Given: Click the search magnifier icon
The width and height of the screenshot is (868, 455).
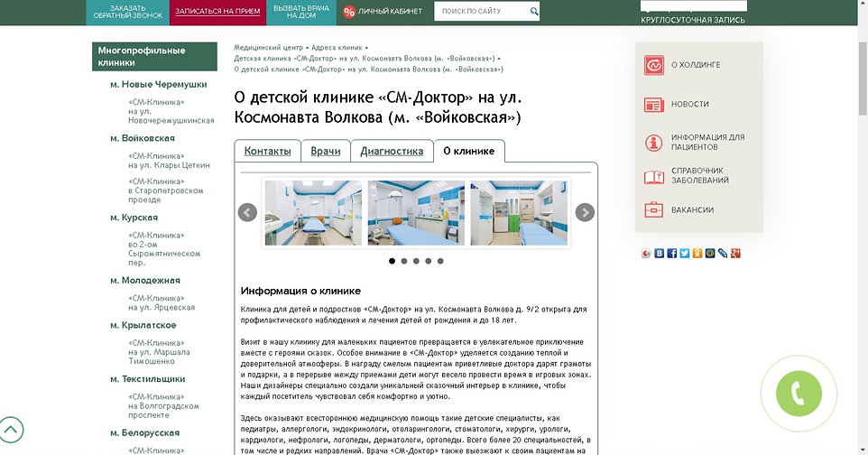Looking at the screenshot, I should pyautogui.click(x=533, y=11).
